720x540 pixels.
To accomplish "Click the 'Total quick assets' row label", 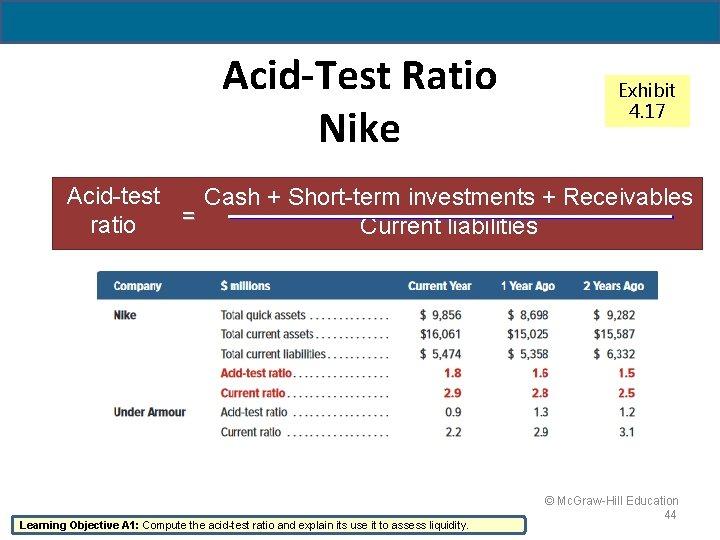I will pos(263,315).
